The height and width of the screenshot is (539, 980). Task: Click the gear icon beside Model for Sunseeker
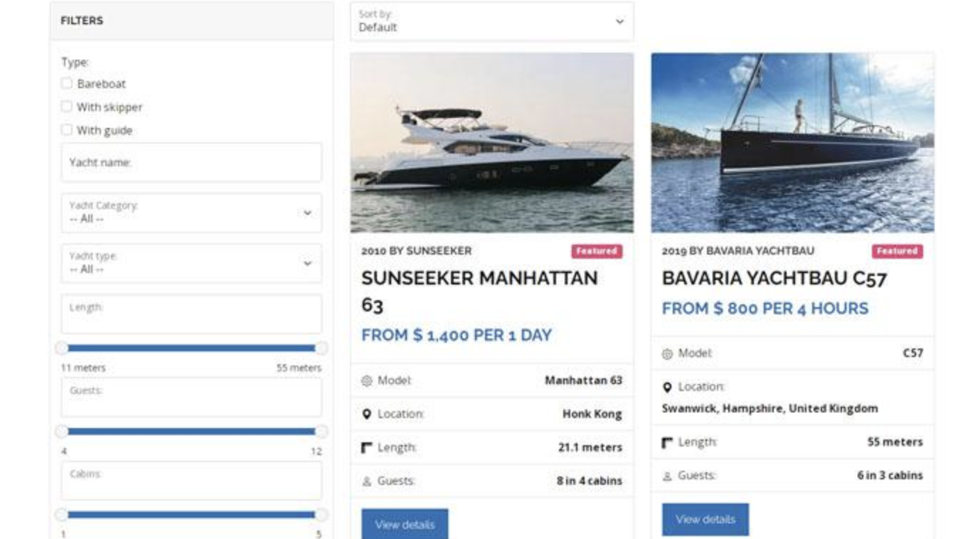[x=368, y=380]
